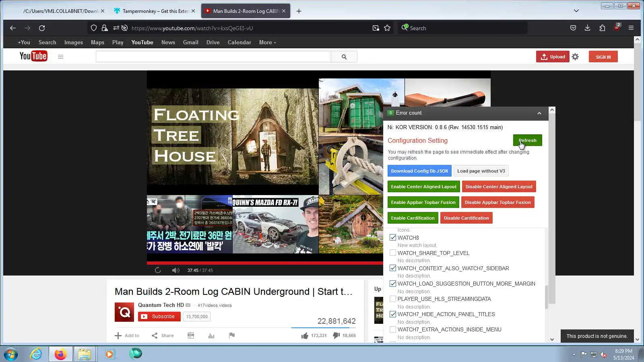The image size is (644, 362).
Task: Click Download Config Db JSON button
Action: pyautogui.click(x=419, y=171)
